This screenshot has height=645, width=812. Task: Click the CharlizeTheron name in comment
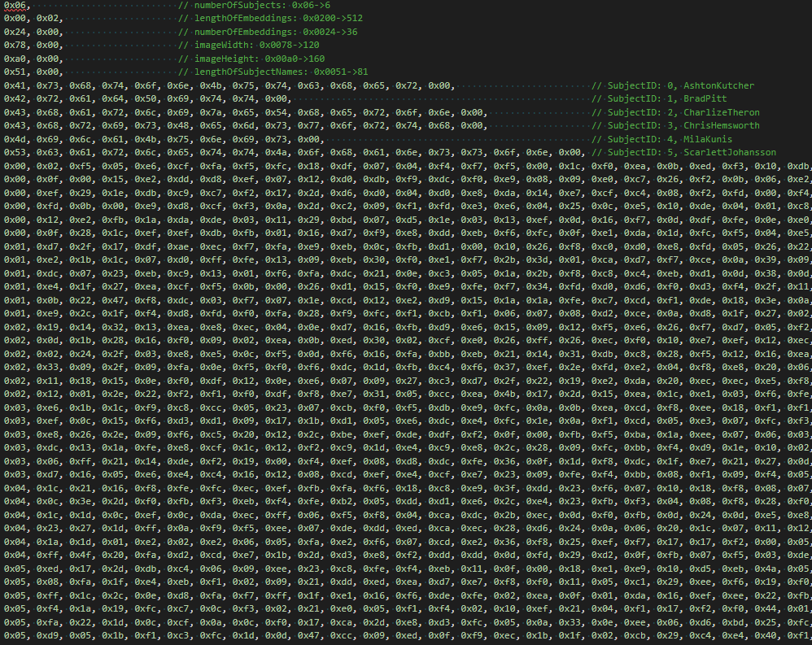(x=721, y=112)
